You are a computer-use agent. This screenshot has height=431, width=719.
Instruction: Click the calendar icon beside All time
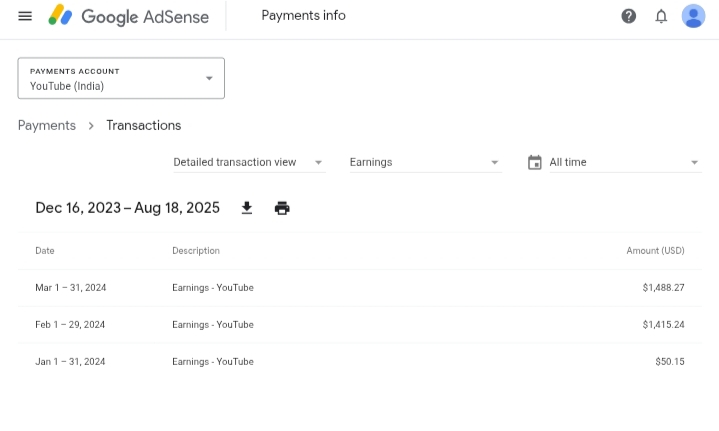pos(534,162)
